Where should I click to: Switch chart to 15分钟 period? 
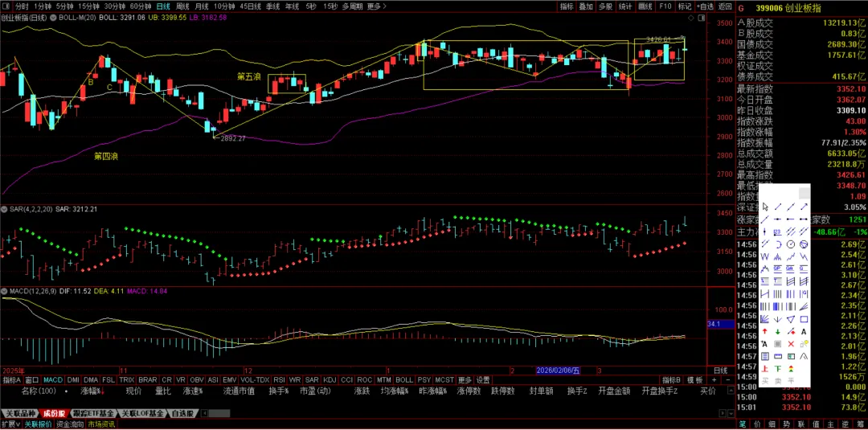(x=88, y=6)
